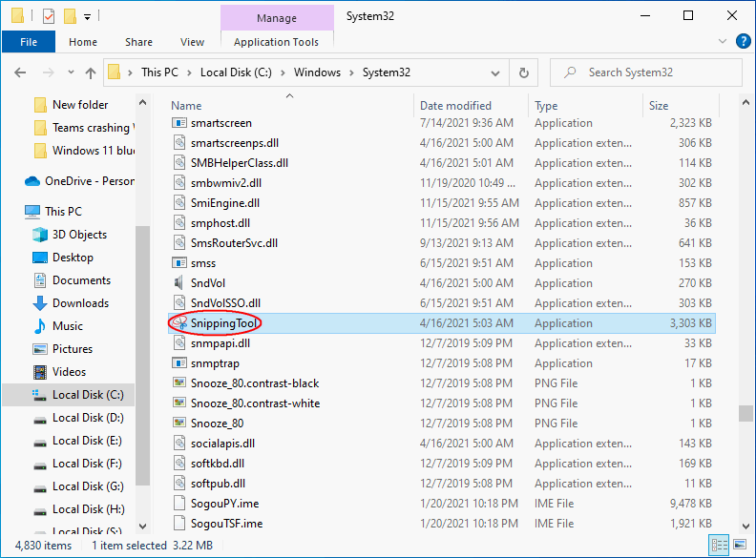Open Videos in the navigation pane
The height and width of the screenshot is (558, 756).
[x=69, y=372]
